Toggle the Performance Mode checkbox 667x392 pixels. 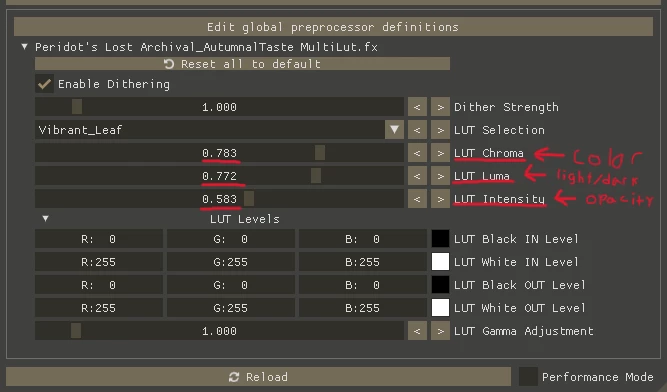pyautogui.click(x=528, y=377)
